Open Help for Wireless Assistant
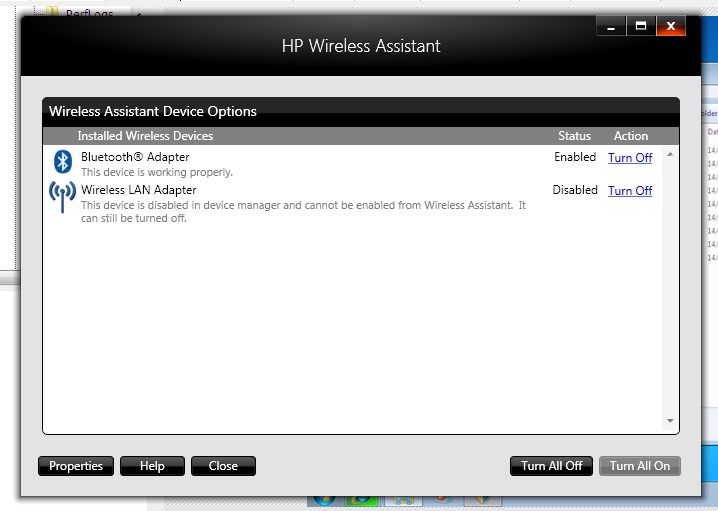718x511 pixels. [x=152, y=466]
